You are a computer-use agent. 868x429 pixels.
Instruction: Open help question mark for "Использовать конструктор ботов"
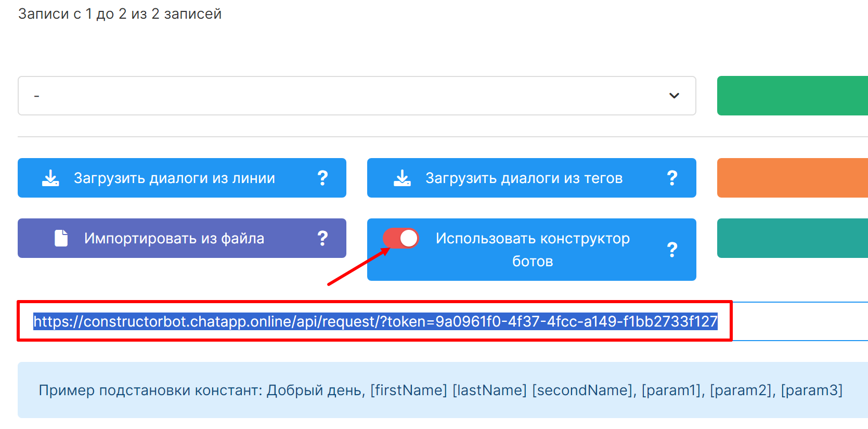click(x=672, y=250)
